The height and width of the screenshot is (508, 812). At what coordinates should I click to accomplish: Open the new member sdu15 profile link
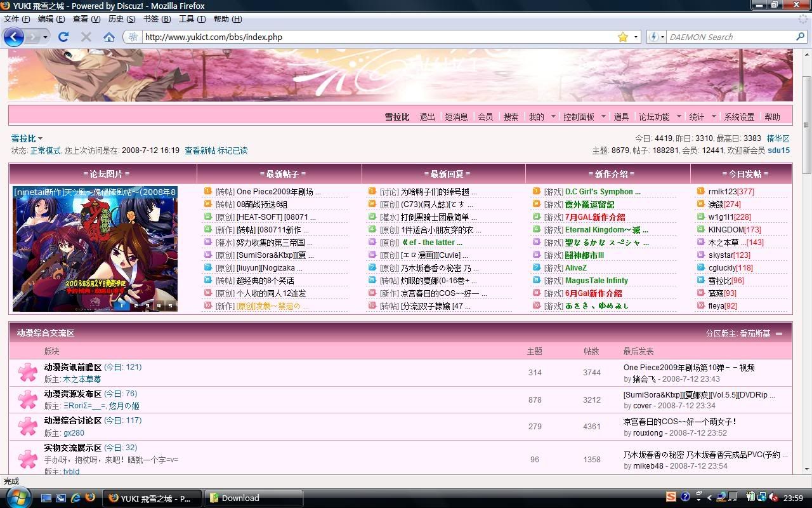point(778,150)
